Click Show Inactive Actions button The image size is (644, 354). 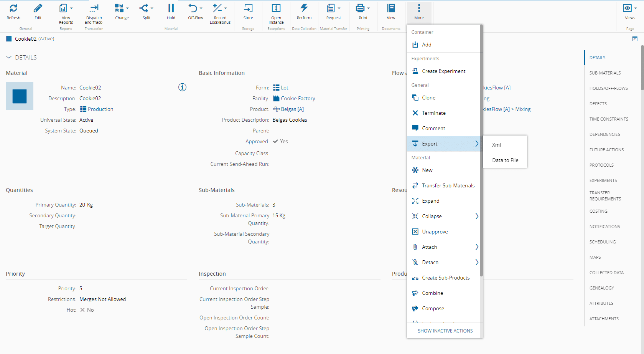pos(445,331)
